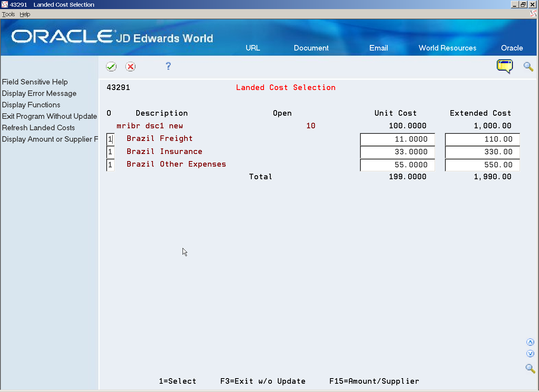Click the Brazil Freight description text
This screenshot has width=539, height=392.
click(x=160, y=139)
